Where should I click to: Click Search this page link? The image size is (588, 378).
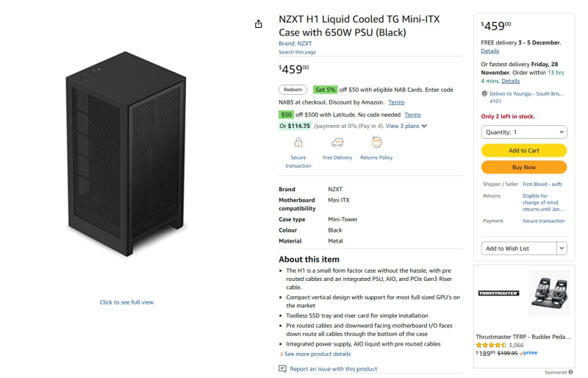[297, 52]
